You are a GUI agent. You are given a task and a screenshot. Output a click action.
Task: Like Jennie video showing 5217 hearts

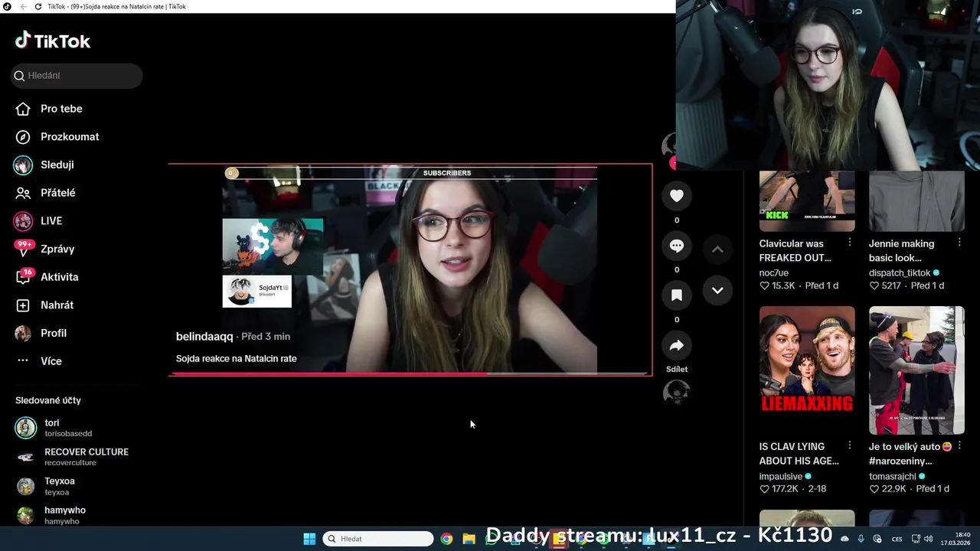874,285
